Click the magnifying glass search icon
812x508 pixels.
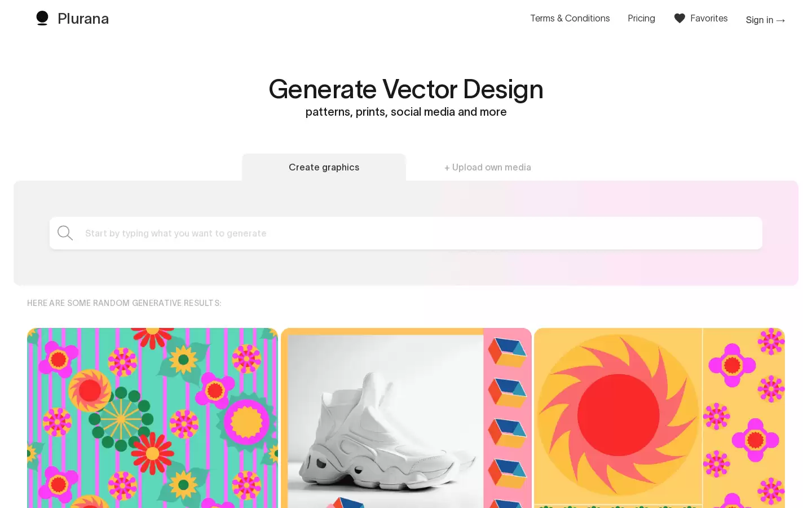pyautogui.click(x=65, y=233)
